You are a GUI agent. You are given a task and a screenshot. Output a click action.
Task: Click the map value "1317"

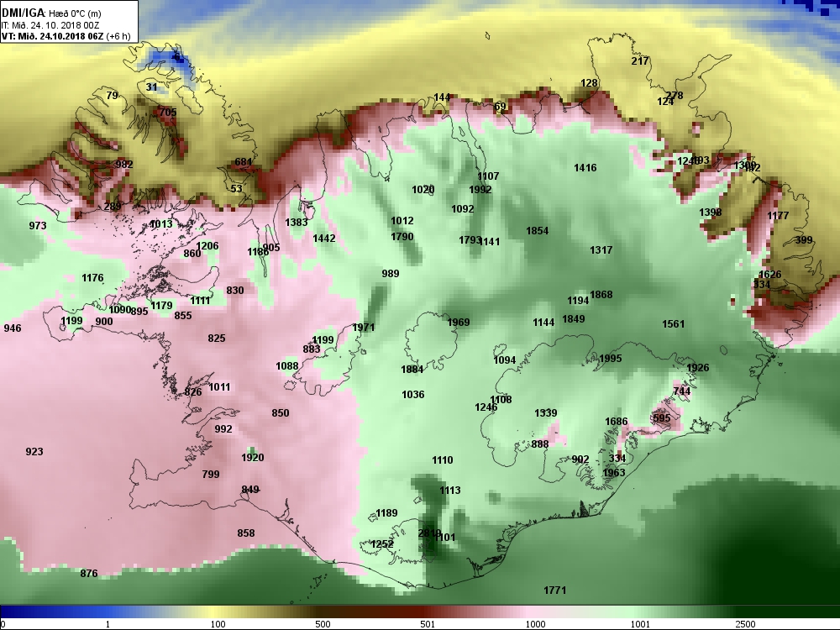601,250
